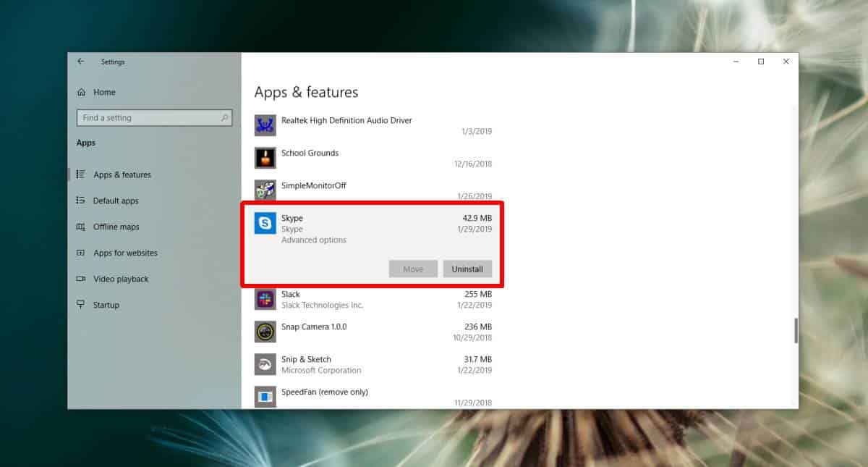Click the Snip & Sketch app icon

click(265, 364)
